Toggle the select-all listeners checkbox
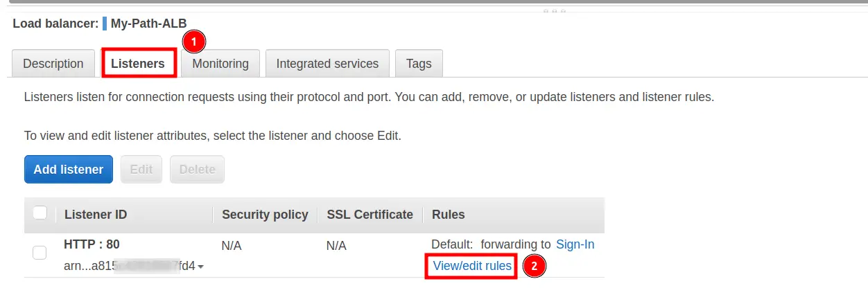 coord(40,213)
